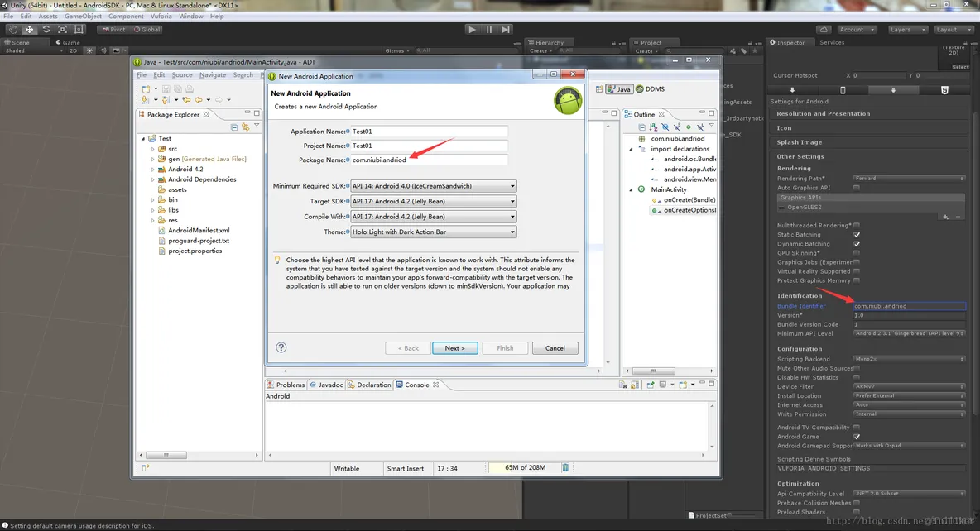Toggle Protect Graphics Memory checkbox
The height and width of the screenshot is (531, 980).
pyautogui.click(x=856, y=280)
